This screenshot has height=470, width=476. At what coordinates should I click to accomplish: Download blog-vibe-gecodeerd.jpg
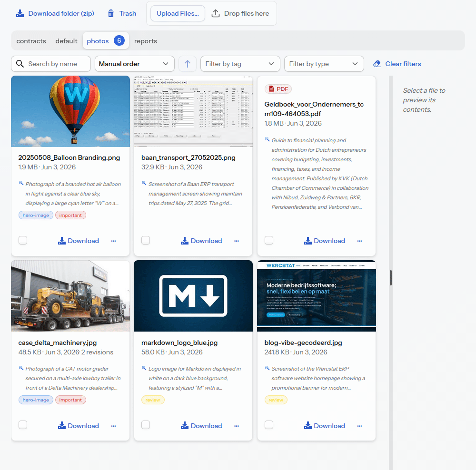coord(325,426)
